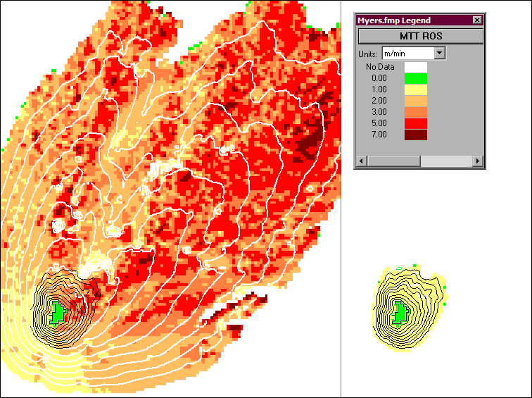Pick the green 0.00 color swatch
The image size is (532, 398).
click(x=416, y=78)
